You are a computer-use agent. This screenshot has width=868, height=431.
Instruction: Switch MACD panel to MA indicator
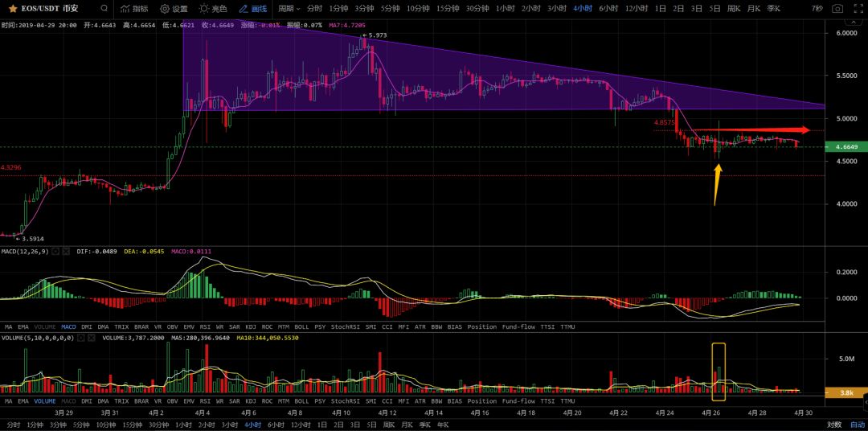click(x=8, y=326)
